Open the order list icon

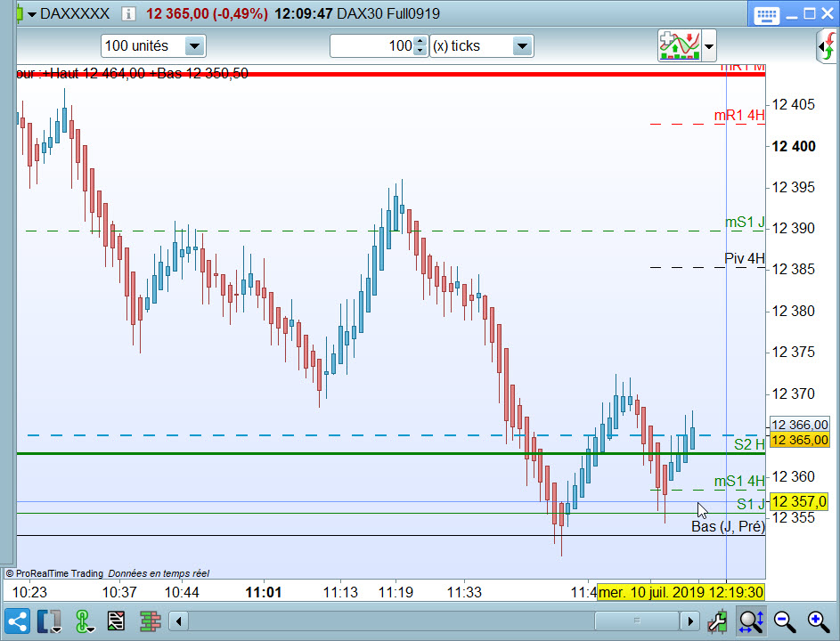click(117, 621)
